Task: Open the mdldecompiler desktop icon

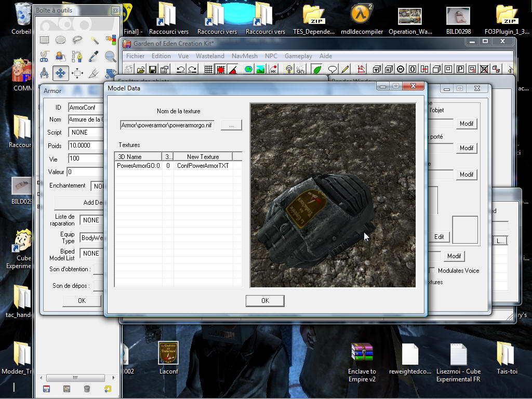Action: (x=362, y=20)
